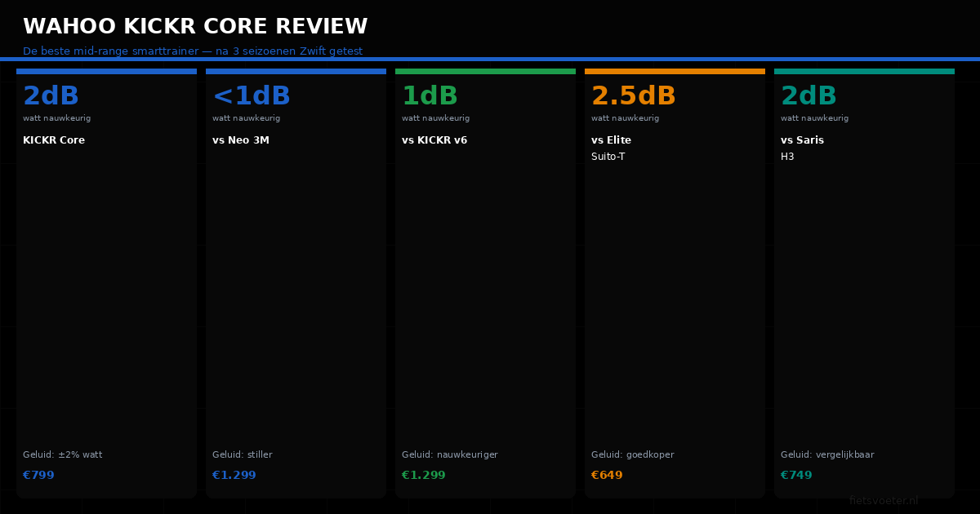Click watt nauwkeurig under KICKR Core's 2dB
Image resolution: width=980 pixels, height=514 pixels.
pos(56,118)
